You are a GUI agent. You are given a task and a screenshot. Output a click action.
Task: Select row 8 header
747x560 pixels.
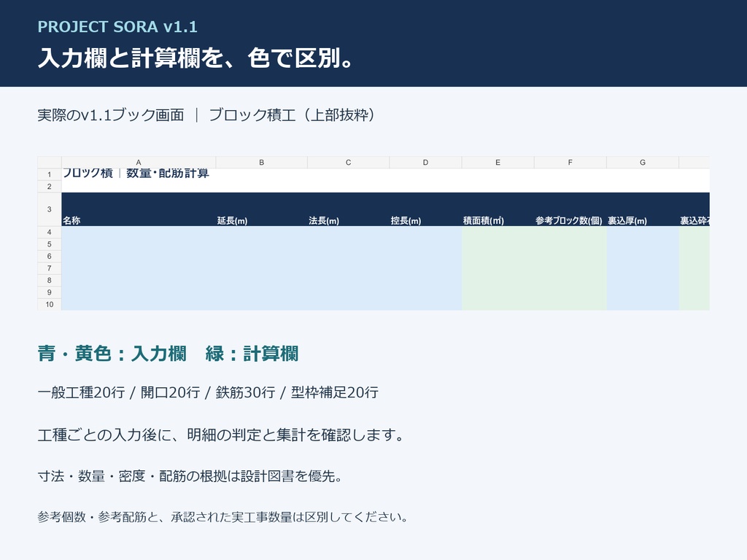(x=50, y=281)
